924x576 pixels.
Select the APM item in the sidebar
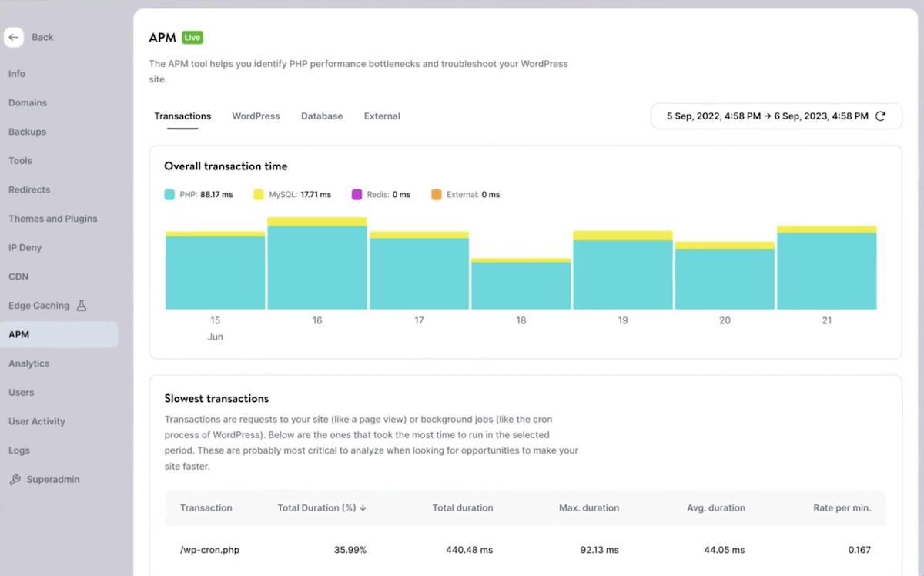pos(19,334)
